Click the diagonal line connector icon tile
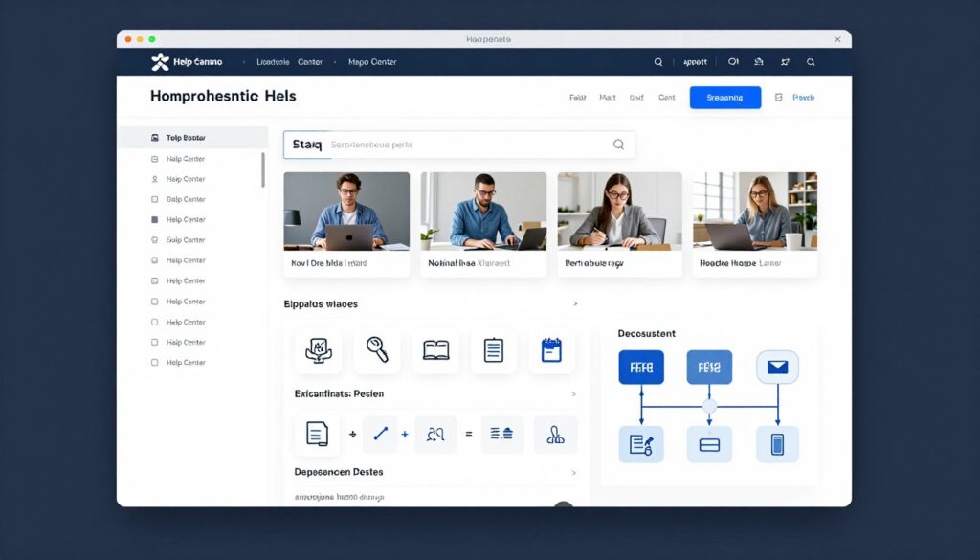The width and height of the screenshot is (980, 560). click(380, 434)
